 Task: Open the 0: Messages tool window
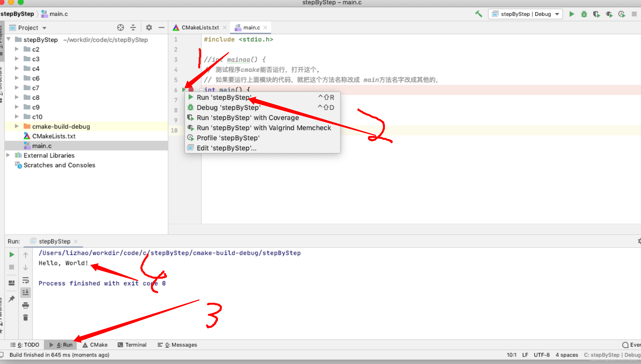(177, 345)
